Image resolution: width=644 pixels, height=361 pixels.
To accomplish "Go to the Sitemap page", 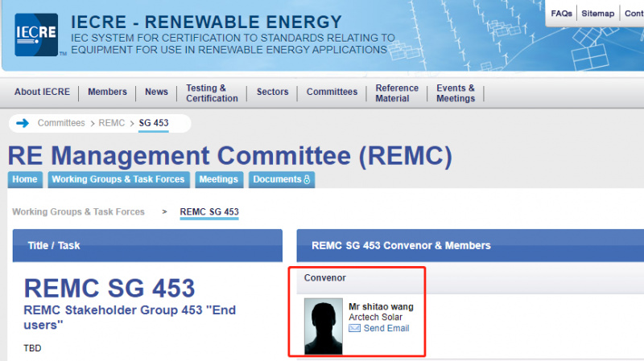I will click(597, 14).
